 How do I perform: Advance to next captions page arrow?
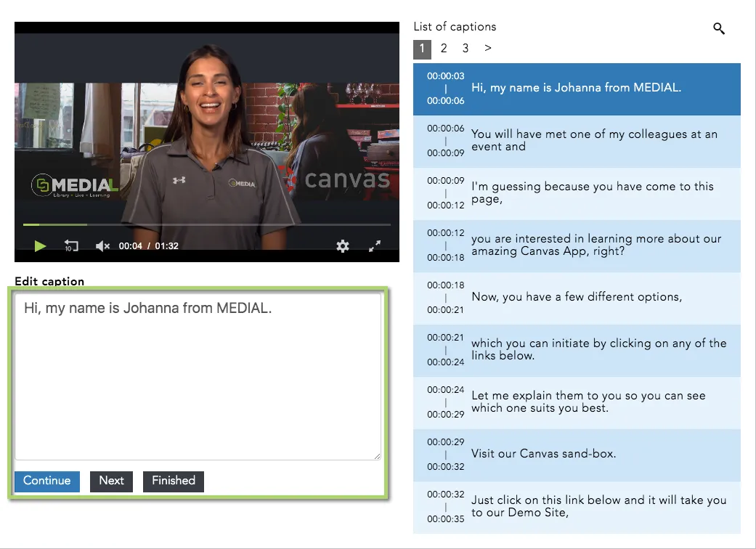click(488, 48)
